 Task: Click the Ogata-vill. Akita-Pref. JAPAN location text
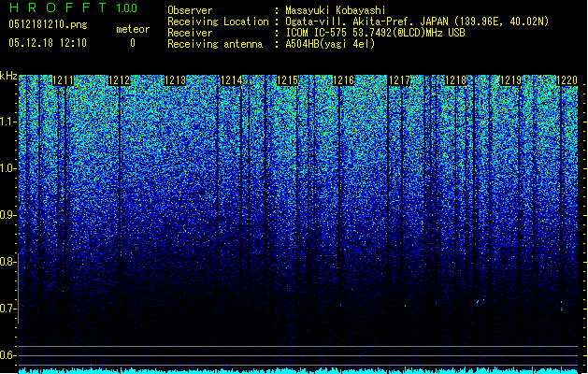click(417, 22)
